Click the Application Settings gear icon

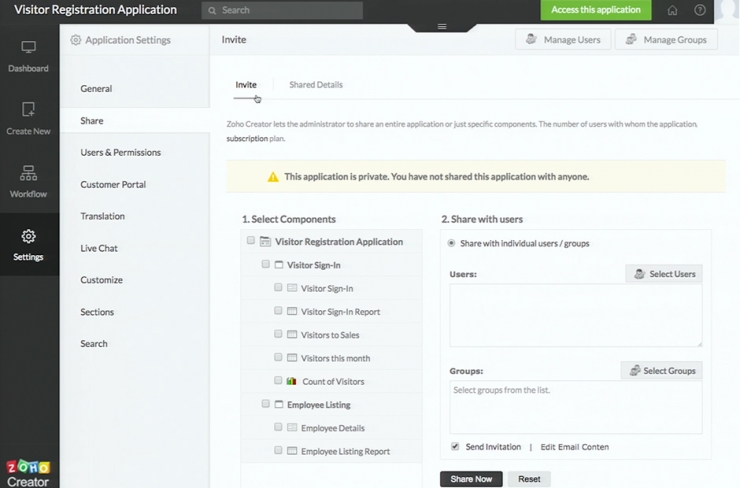pos(76,40)
